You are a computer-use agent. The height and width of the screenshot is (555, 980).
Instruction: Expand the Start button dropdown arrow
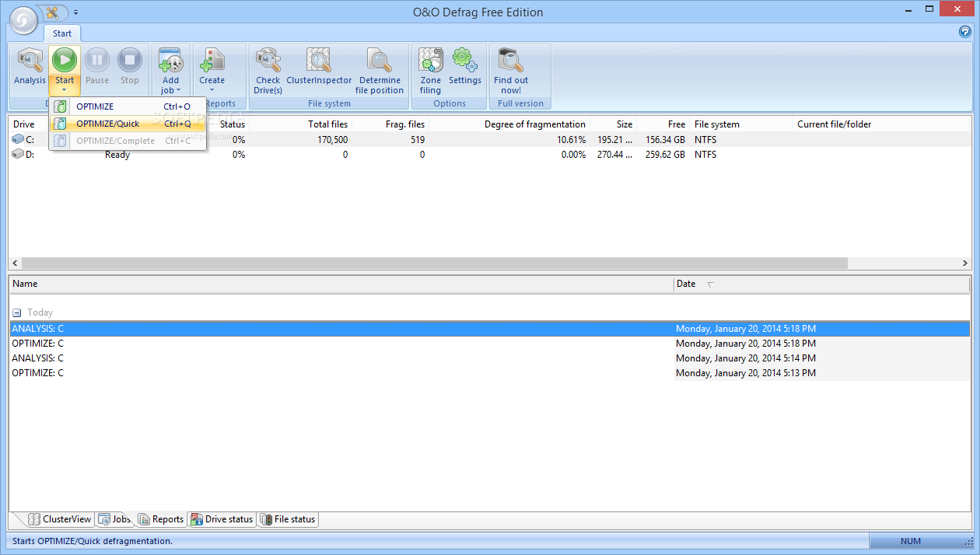[x=65, y=90]
